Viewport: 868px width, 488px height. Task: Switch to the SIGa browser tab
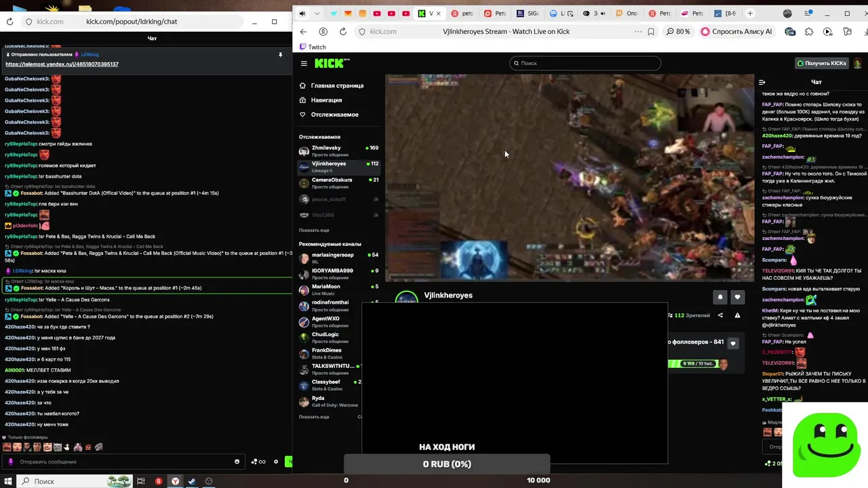528,14
